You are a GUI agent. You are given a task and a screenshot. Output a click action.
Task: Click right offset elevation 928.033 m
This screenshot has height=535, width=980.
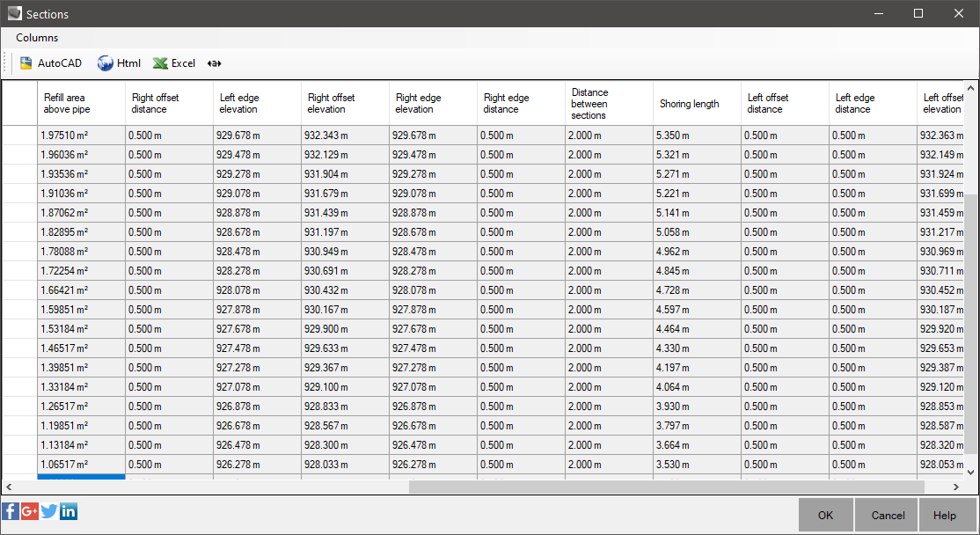click(346, 465)
